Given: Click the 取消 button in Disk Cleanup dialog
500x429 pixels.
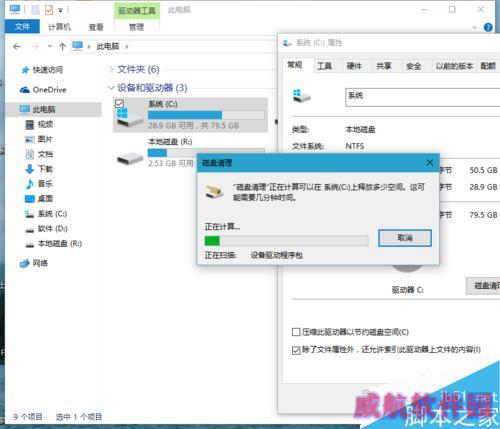Looking at the screenshot, I should pos(405,238).
